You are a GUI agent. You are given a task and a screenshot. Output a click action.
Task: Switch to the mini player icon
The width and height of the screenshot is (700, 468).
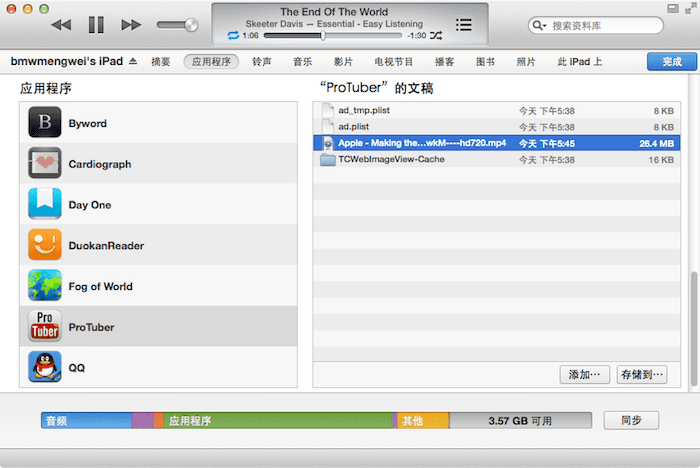point(673,8)
